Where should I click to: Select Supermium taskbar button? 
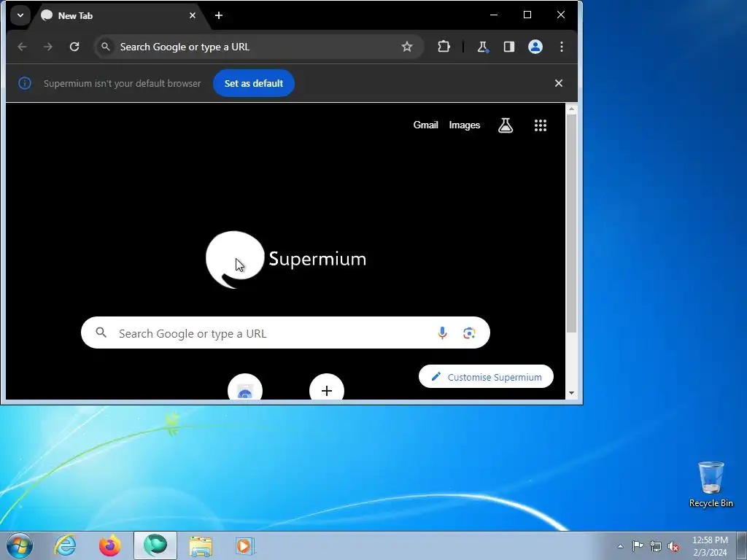155,545
